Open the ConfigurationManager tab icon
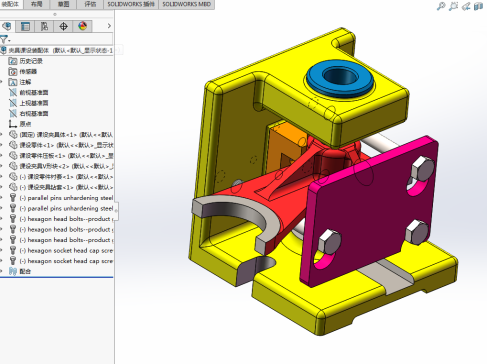 pos(44,26)
